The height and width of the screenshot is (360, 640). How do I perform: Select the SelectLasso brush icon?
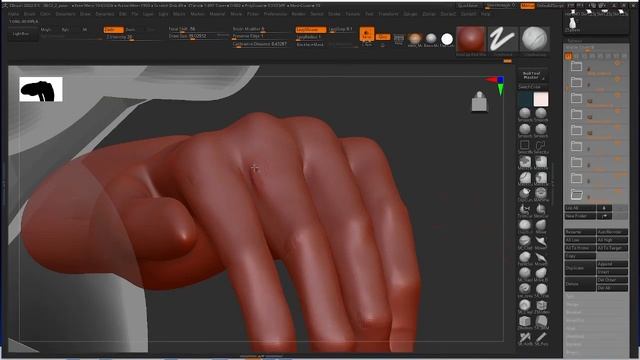[541, 146]
